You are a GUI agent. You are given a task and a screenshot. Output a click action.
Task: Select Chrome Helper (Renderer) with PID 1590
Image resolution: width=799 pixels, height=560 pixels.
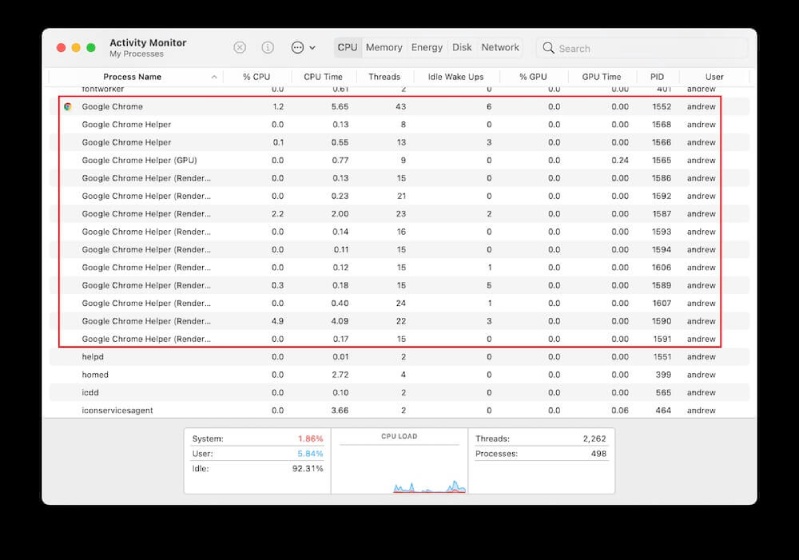coord(399,321)
